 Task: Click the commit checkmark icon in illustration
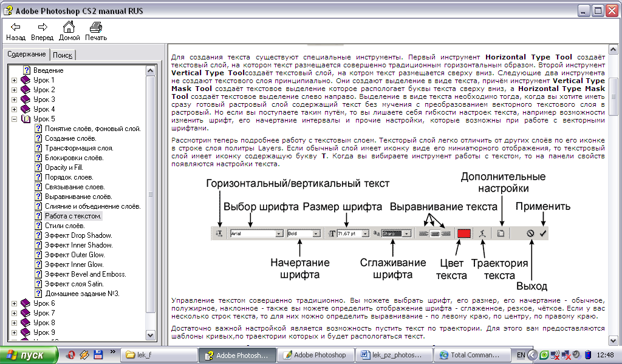[543, 234]
